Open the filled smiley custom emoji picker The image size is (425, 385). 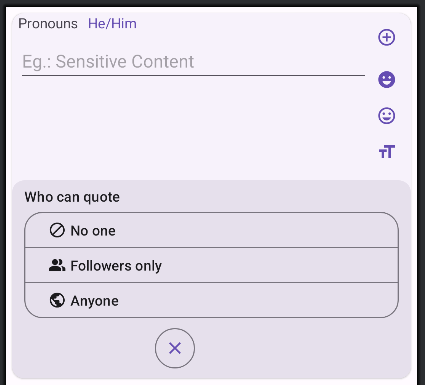coord(386,80)
